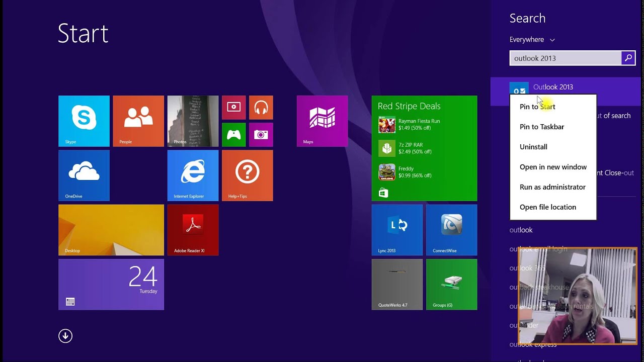This screenshot has width=644, height=362.
Task: Open the Maps tile
Action: click(322, 121)
